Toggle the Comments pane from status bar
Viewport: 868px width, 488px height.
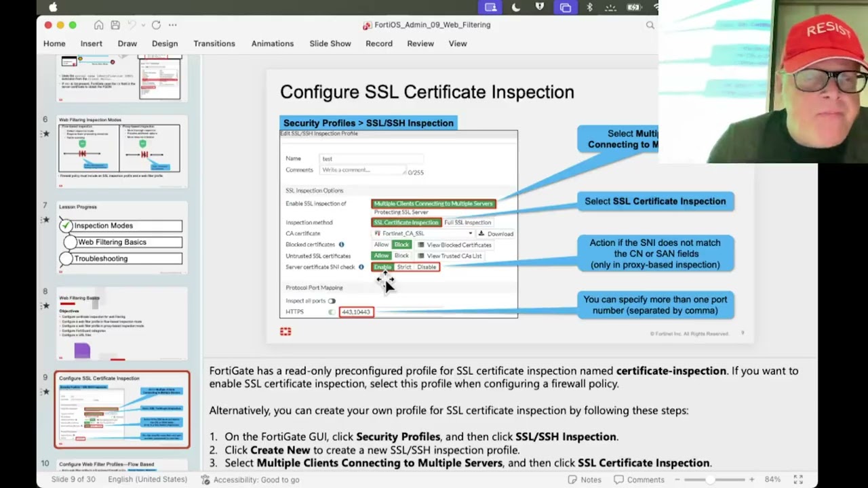tap(639, 480)
